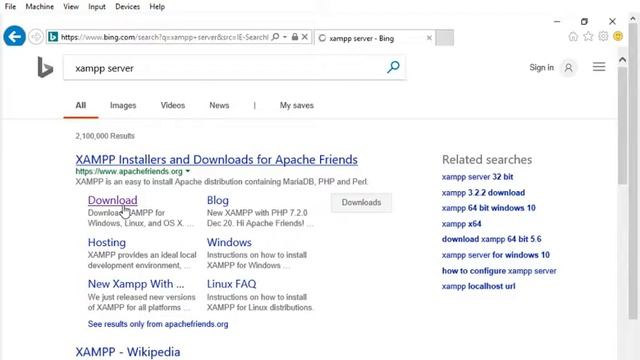Close the xampp server - Bing tab
The height and width of the screenshot is (360, 640).
tap(429, 38)
